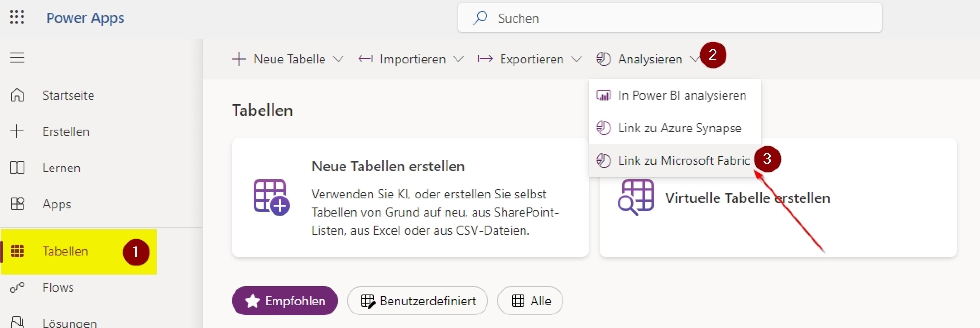The height and width of the screenshot is (328, 980).
Task: Click the Tabellen page heading
Action: 262,110
